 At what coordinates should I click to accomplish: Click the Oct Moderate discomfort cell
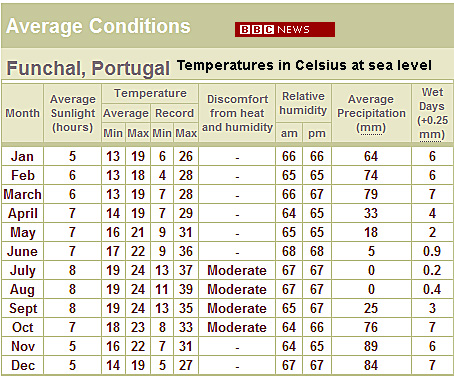tap(237, 327)
